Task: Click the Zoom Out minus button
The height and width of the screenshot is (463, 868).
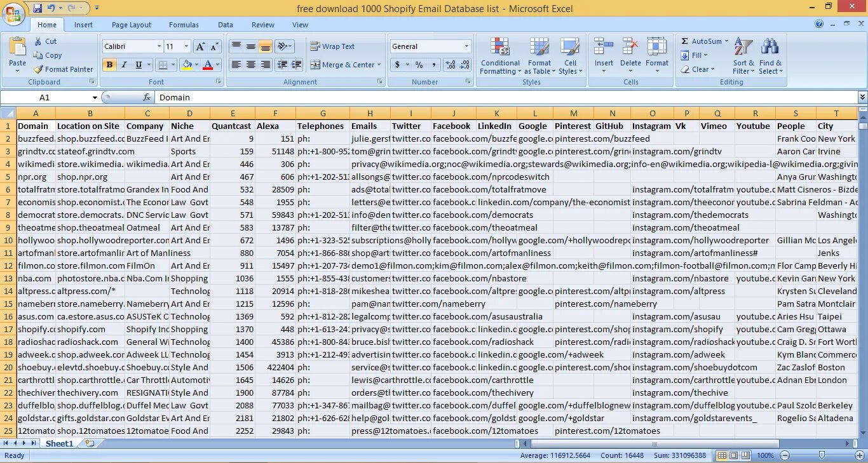Action: (x=785, y=455)
